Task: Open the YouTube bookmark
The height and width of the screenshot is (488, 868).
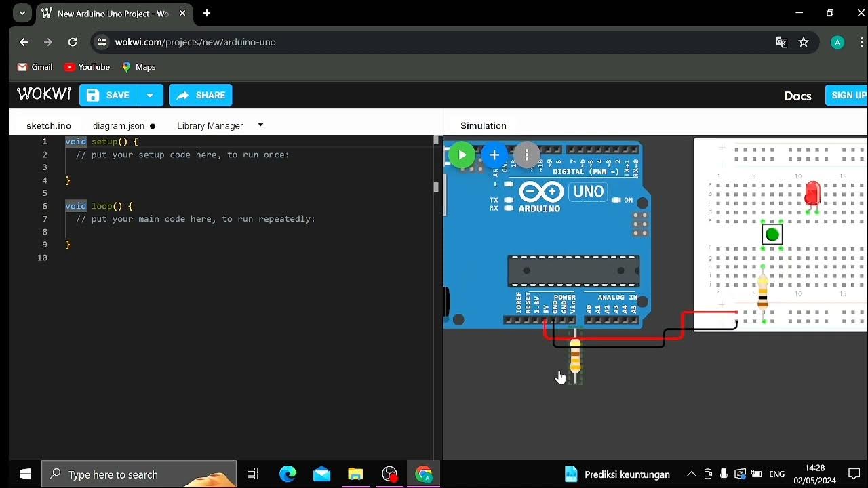Action: pos(87,67)
